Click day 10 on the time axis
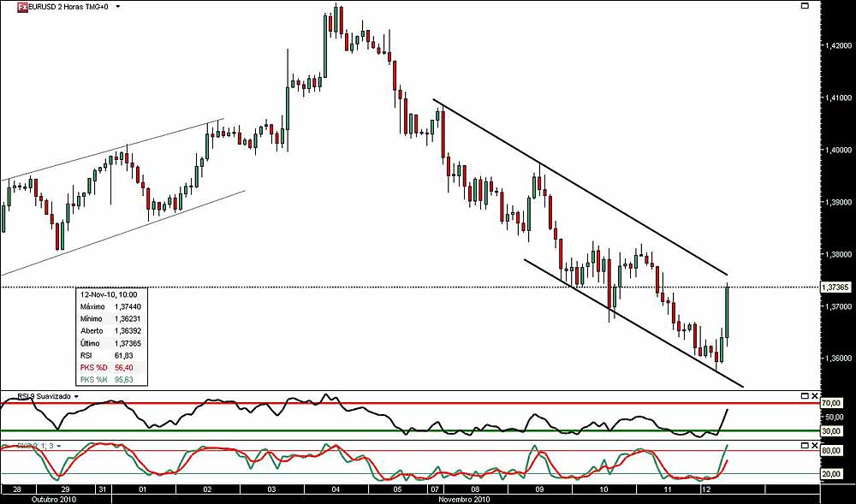856x504 pixels. pos(603,489)
